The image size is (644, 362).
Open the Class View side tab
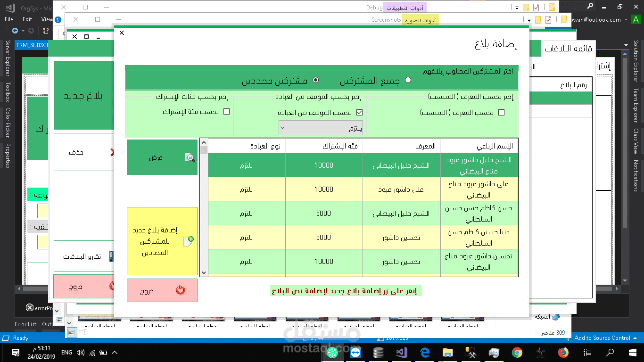coord(636,141)
